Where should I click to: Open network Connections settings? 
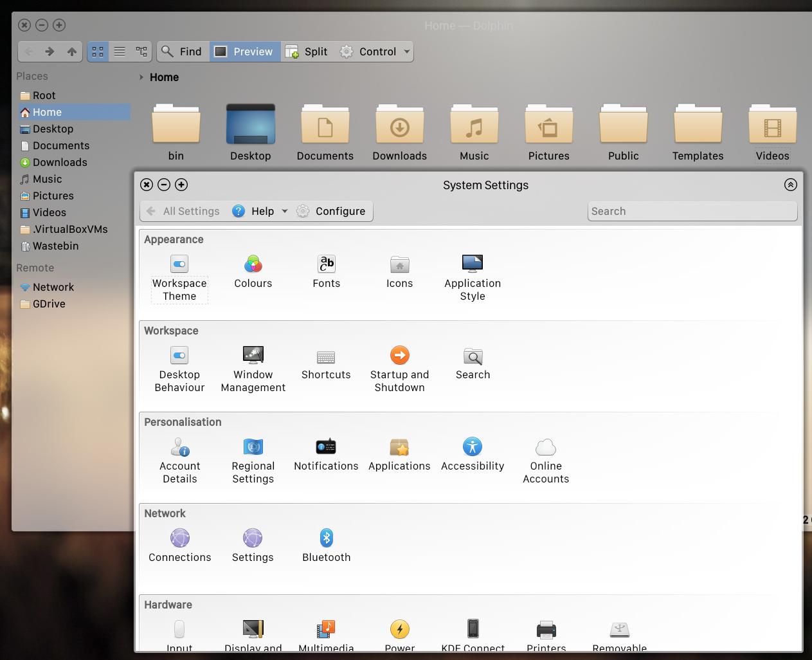(x=179, y=545)
